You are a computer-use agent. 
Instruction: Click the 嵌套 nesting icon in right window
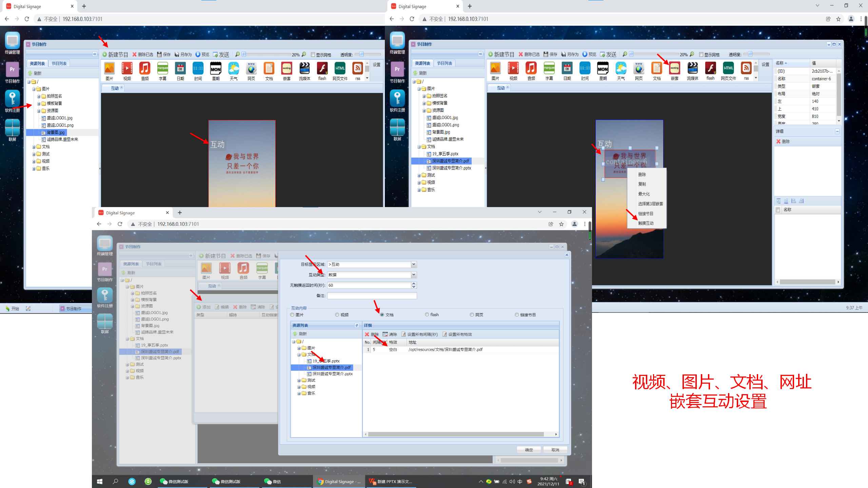coord(674,68)
